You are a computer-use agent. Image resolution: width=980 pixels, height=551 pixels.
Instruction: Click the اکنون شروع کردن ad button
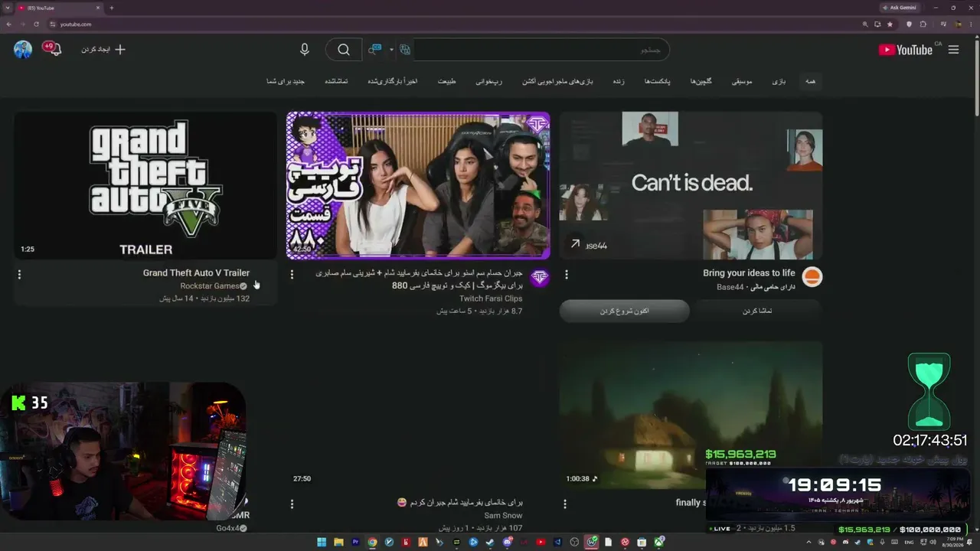point(625,311)
